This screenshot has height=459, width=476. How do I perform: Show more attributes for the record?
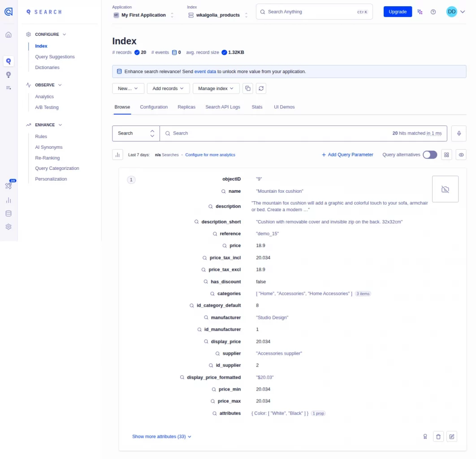pyautogui.click(x=162, y=436)
